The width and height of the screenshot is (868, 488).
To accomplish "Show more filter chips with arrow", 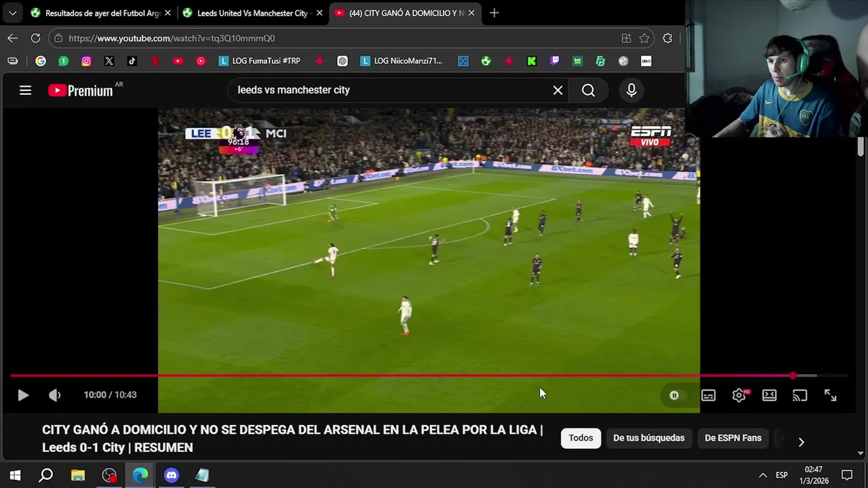I will coord(801,442).
